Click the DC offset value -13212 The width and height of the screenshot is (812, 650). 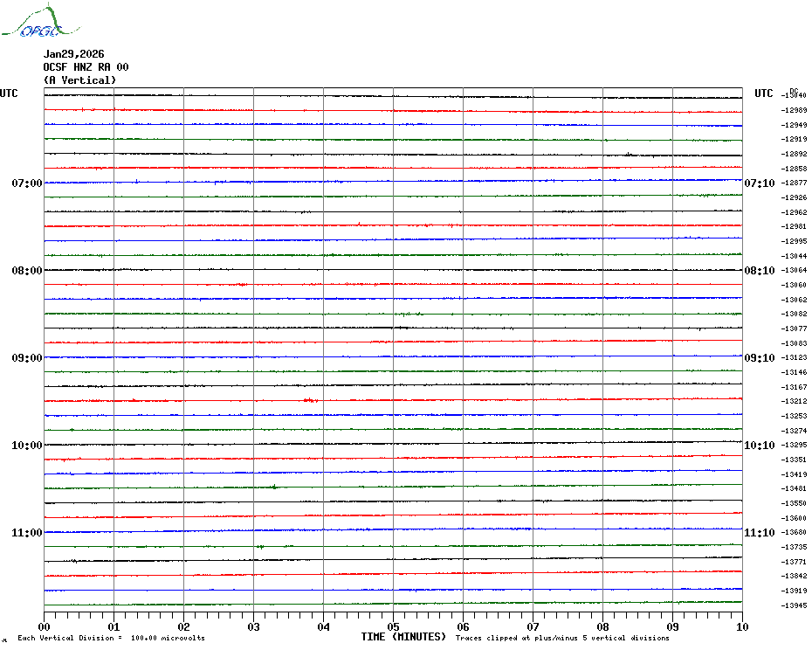pyautogui.click(x=794, y=401)
